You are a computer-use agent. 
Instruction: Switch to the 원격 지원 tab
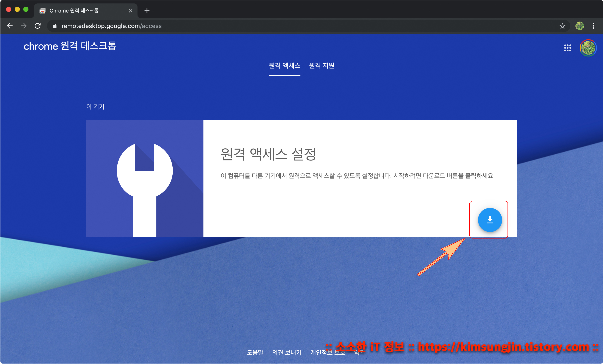(x=321, y=66)
